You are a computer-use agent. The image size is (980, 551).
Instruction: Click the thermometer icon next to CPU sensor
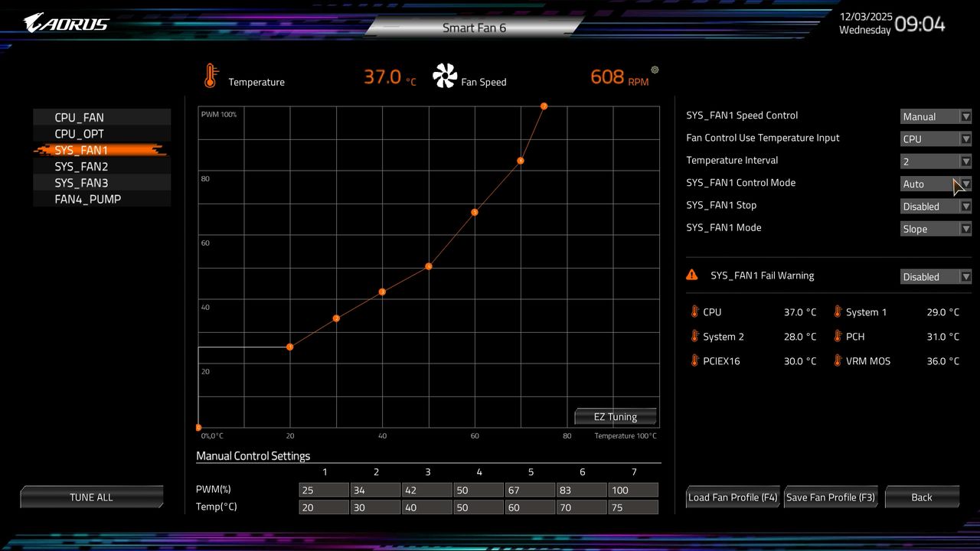pos(694,312)
